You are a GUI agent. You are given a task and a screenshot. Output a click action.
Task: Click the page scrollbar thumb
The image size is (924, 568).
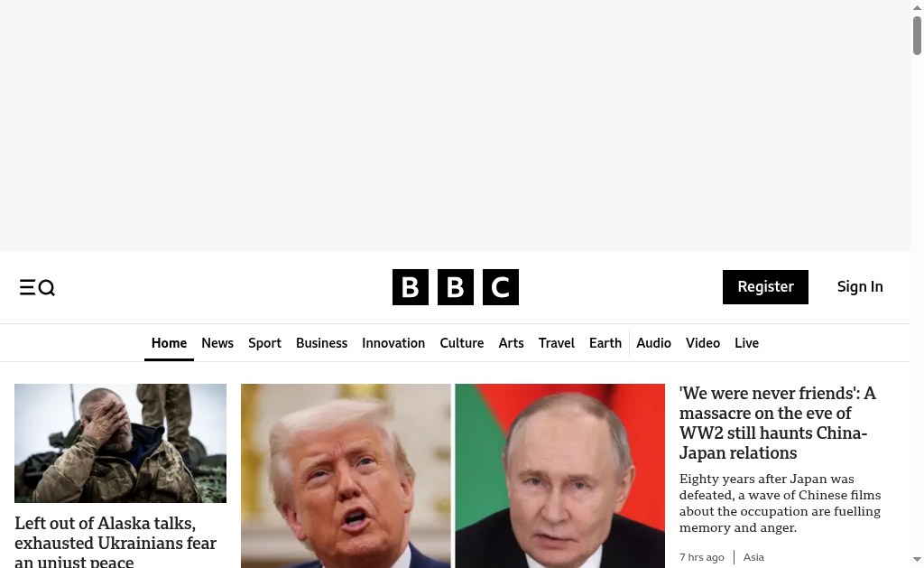917,36
